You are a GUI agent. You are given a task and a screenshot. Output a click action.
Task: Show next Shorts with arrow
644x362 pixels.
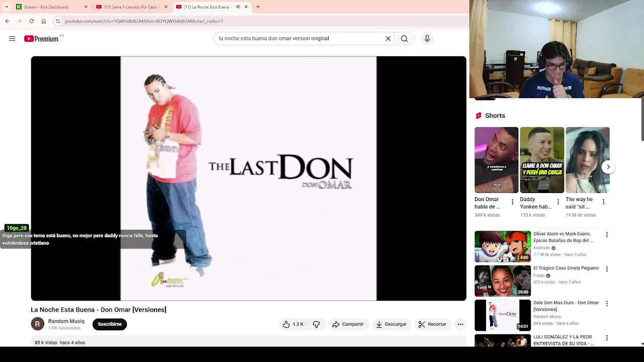[x=608, y=167]
